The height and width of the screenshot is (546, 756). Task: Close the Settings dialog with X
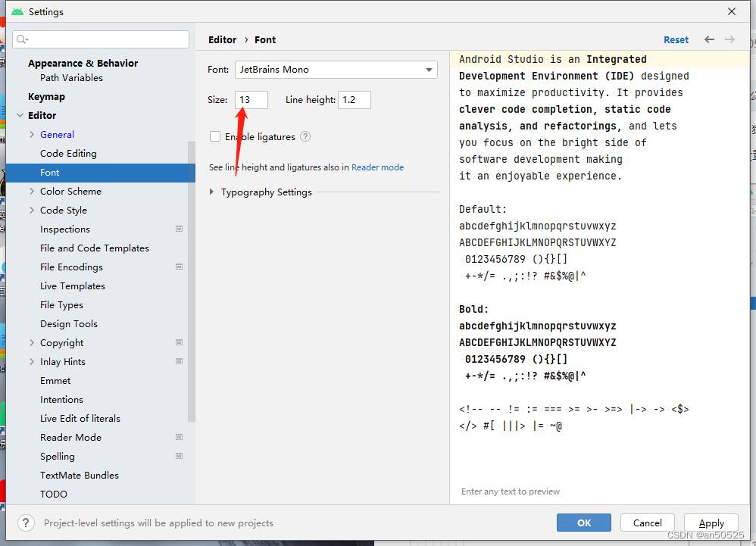coord(732,11)
